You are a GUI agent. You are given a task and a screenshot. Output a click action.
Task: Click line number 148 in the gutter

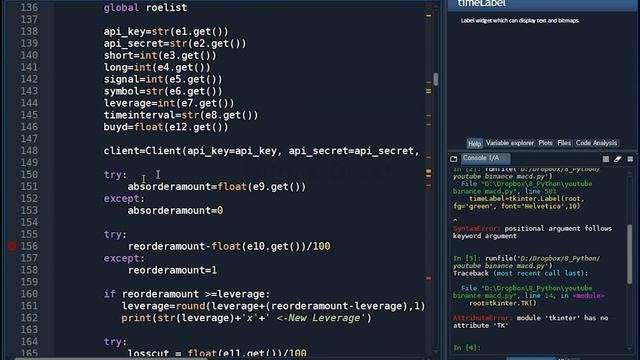[29, 151]
